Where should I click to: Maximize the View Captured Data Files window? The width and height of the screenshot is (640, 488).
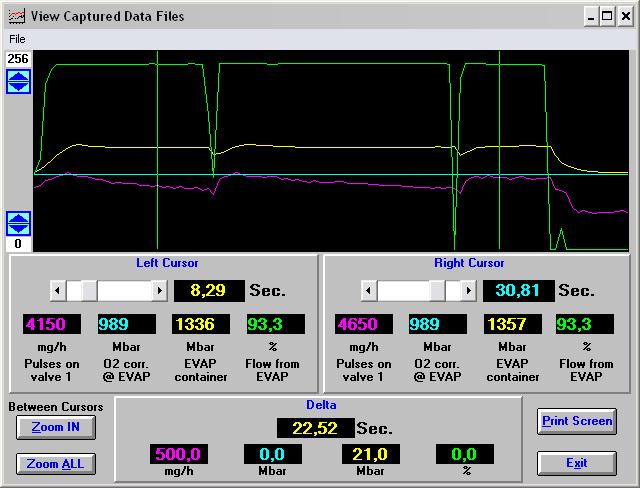pos(607,17)
